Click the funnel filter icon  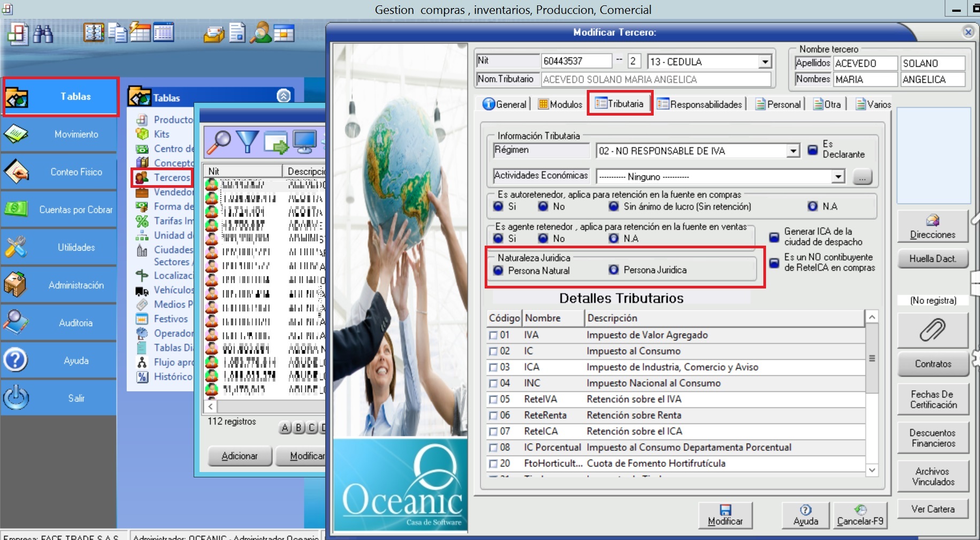pyautogui.click(x=247, y=142)
